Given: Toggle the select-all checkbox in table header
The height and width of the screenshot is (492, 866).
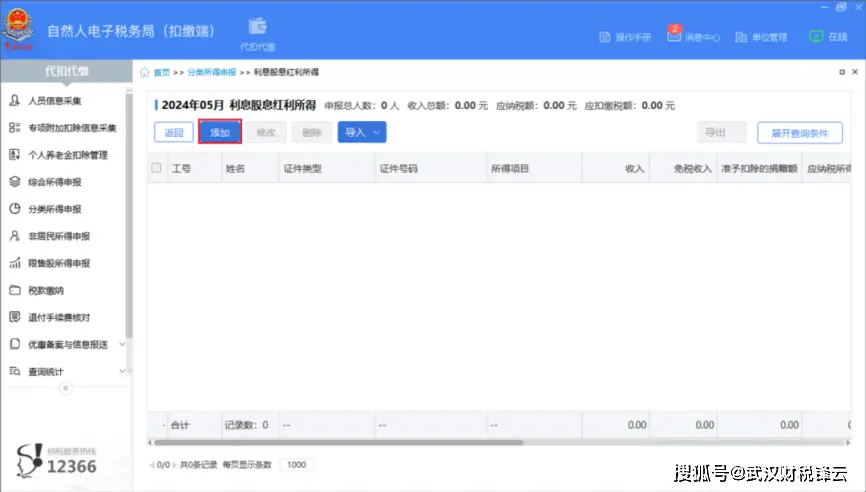Looking at the screenshot, I should 156,168.
